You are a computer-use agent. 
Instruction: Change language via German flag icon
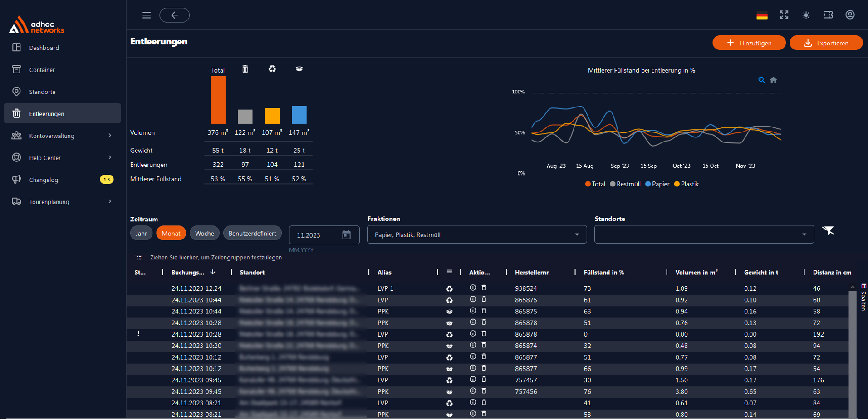pyautogui.click(x=762, y=15)
